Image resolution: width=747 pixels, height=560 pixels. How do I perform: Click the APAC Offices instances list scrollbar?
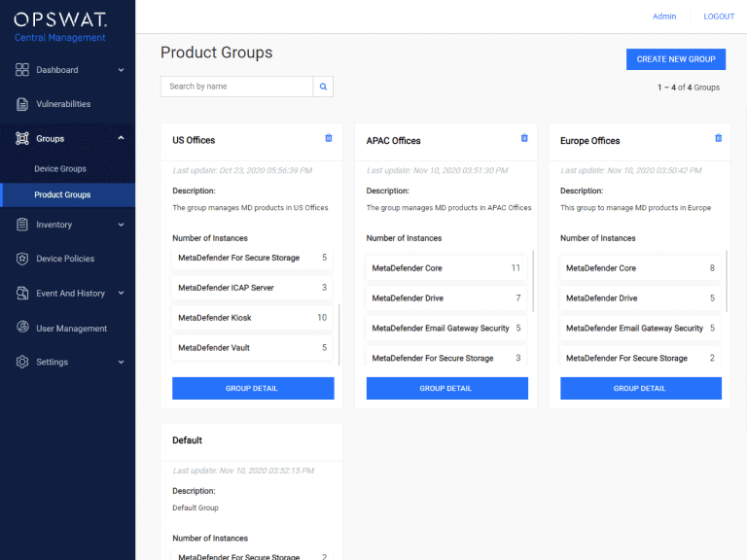click(533, 281)
